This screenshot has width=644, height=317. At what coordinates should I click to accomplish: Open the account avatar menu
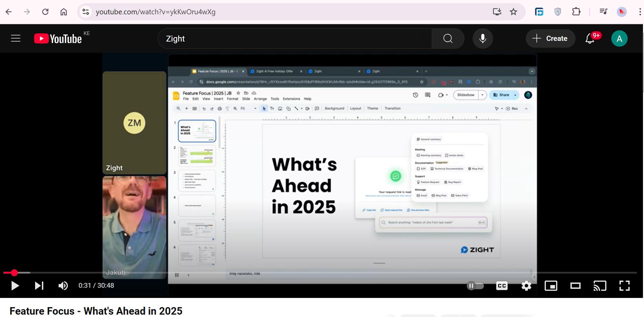pyautogui.click(x=619, y=39)
